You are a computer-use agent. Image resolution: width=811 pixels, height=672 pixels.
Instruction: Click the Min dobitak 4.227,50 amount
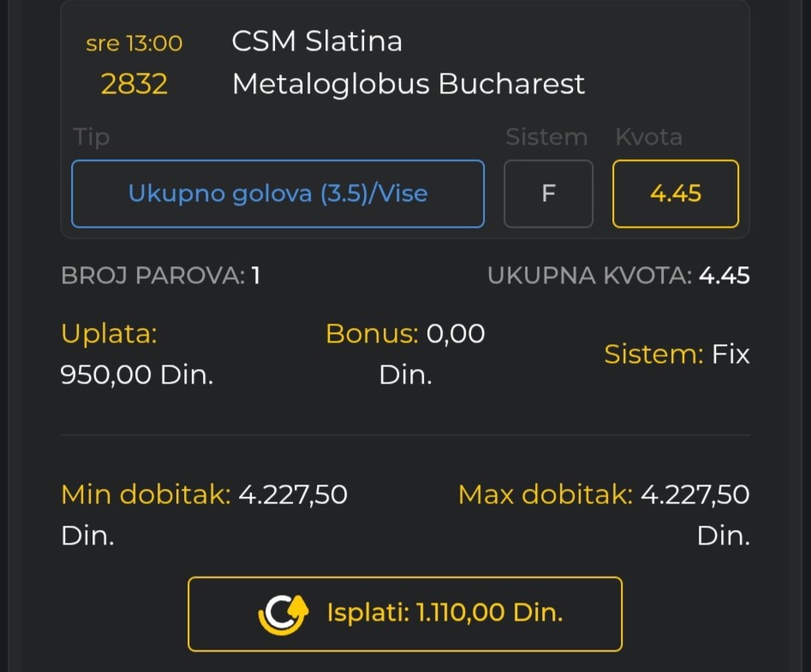[292, 495]
